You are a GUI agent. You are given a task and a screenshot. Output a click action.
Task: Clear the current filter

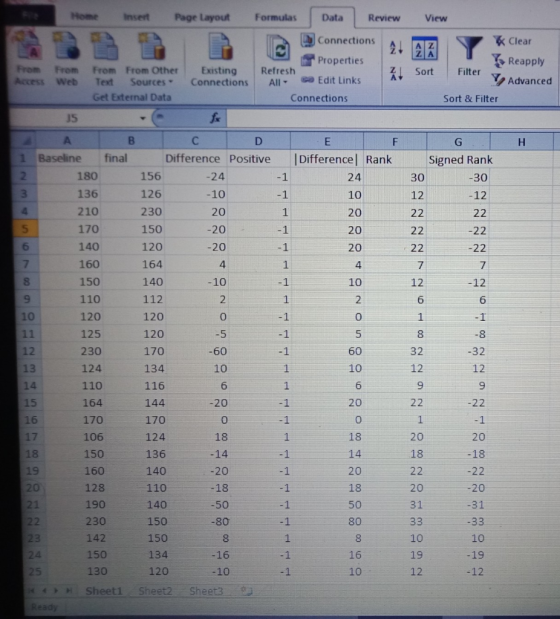(512, 41)
